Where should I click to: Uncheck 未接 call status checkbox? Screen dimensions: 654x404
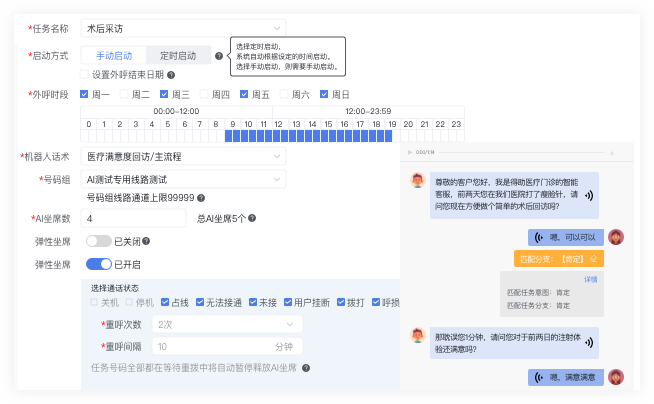tap(253, 302)
